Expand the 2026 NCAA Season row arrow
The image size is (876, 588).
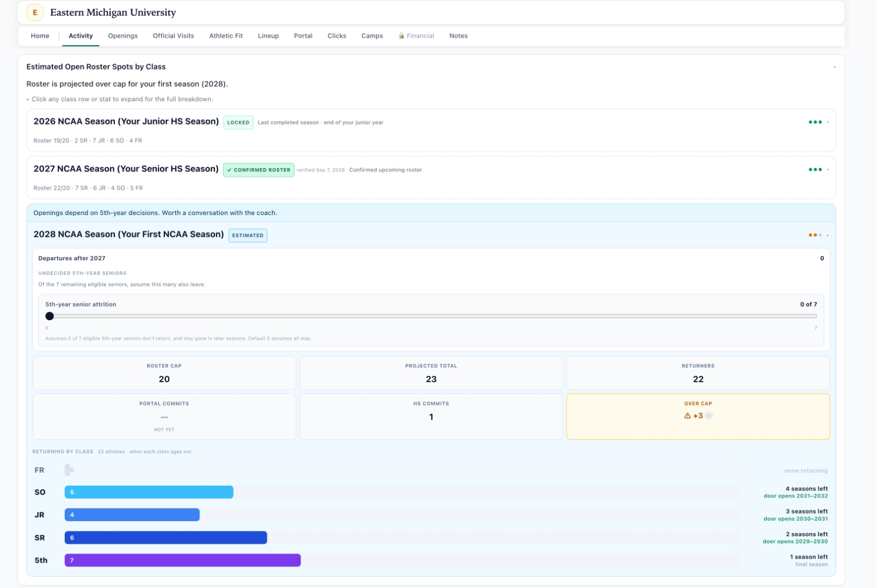coord(828,122)
